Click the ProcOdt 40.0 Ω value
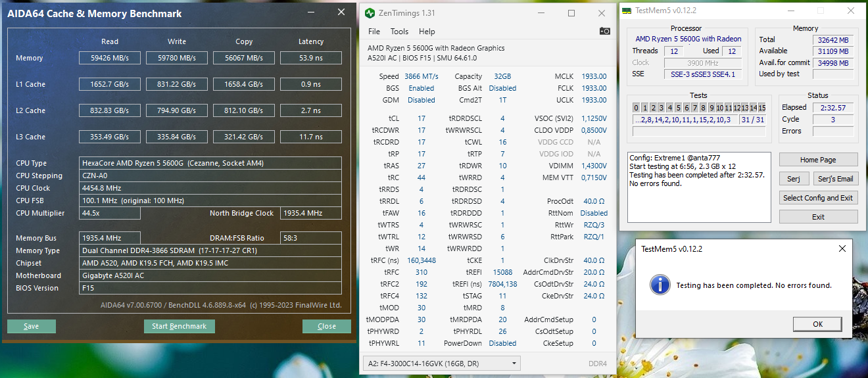The width and height of the screenshot is (868, 378). [x=594, y=201]
